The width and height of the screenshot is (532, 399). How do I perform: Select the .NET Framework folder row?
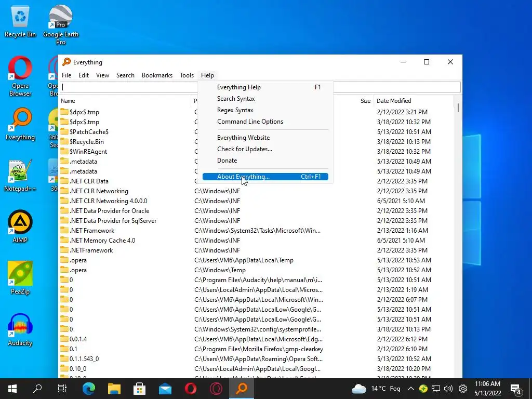point(256,230)
